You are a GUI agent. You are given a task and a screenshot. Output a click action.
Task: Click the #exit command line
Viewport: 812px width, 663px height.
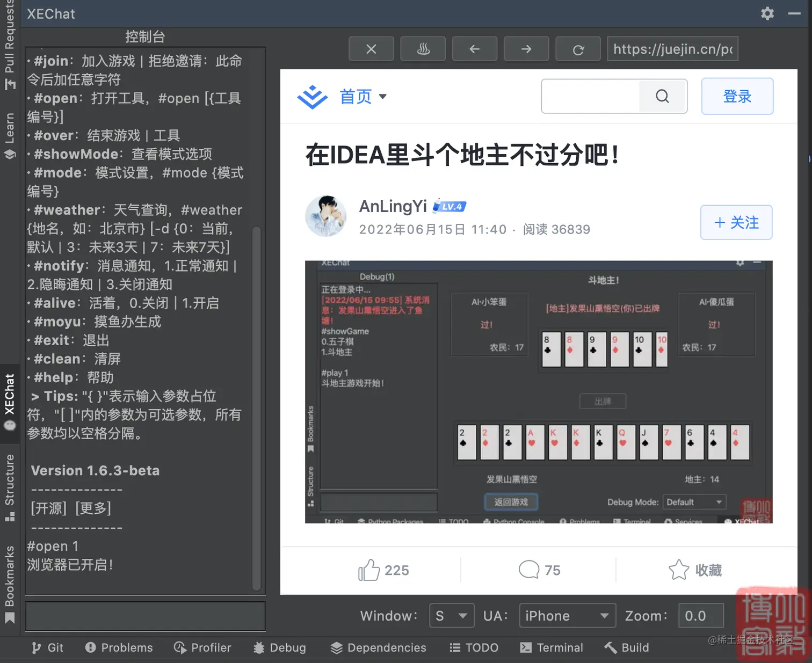(x=69, y=340)
